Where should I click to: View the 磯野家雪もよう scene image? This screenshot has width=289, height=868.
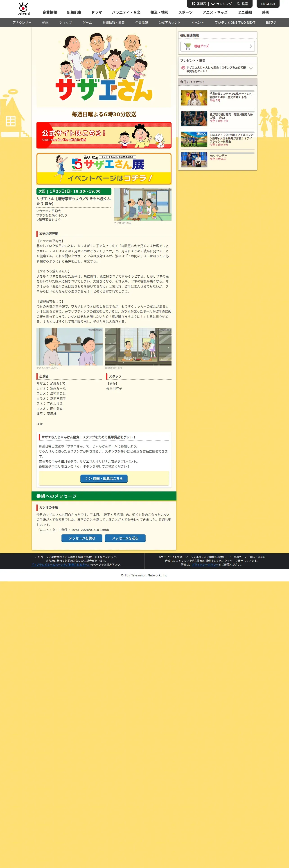pyautogui.click(x=138, y=346)
